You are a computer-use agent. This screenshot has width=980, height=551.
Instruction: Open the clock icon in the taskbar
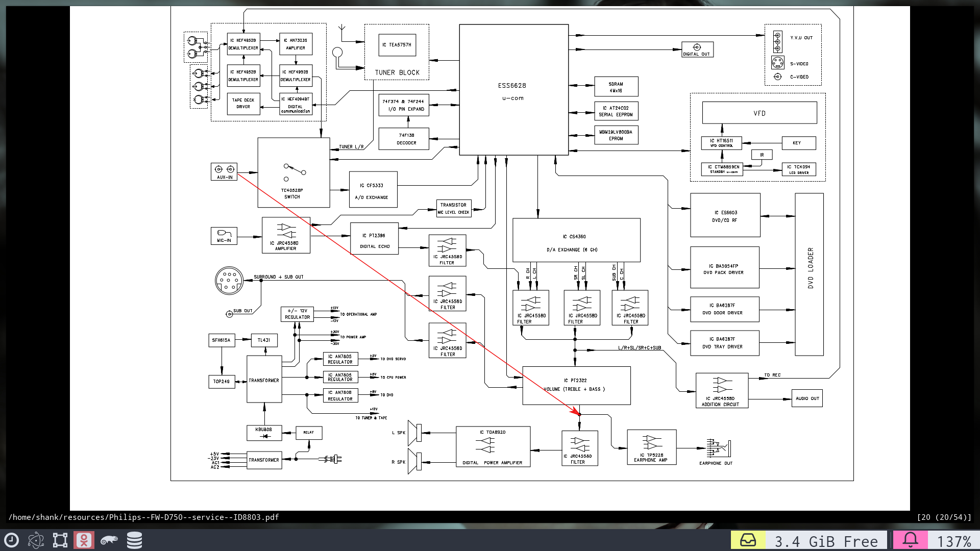(x=11, y=540)
